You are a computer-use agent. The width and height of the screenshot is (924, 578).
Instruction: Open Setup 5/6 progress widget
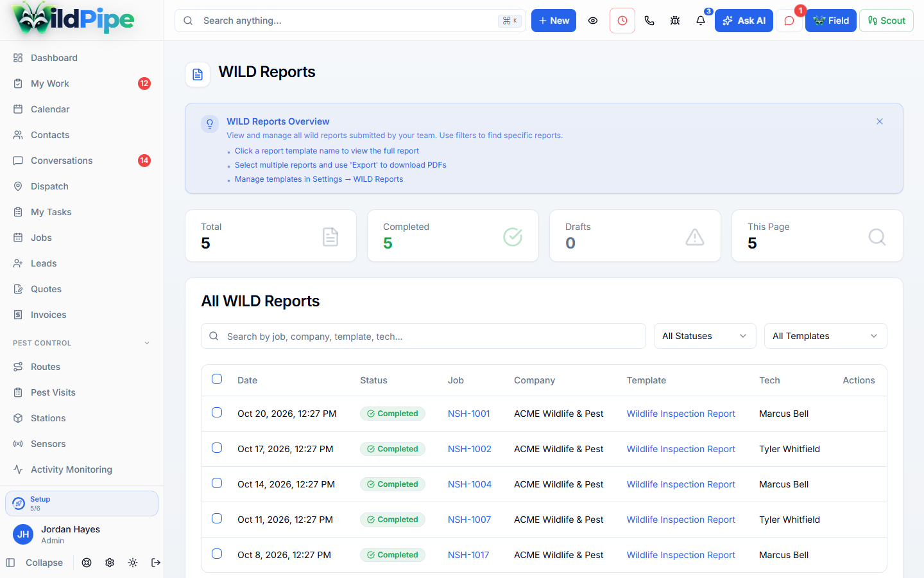[81, 504]
